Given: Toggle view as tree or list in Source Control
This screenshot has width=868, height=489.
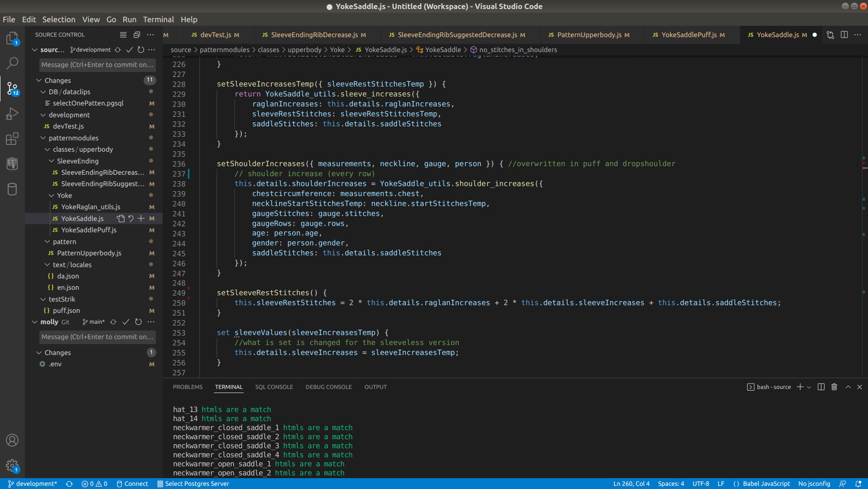Looking at the screenshot, I should pos(123,35).
